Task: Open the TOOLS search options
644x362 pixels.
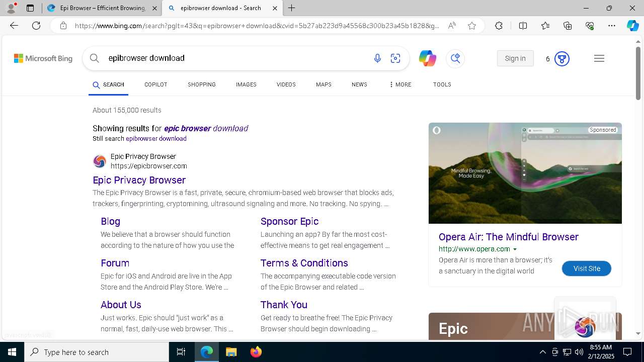Action: (x=442, y=84)
